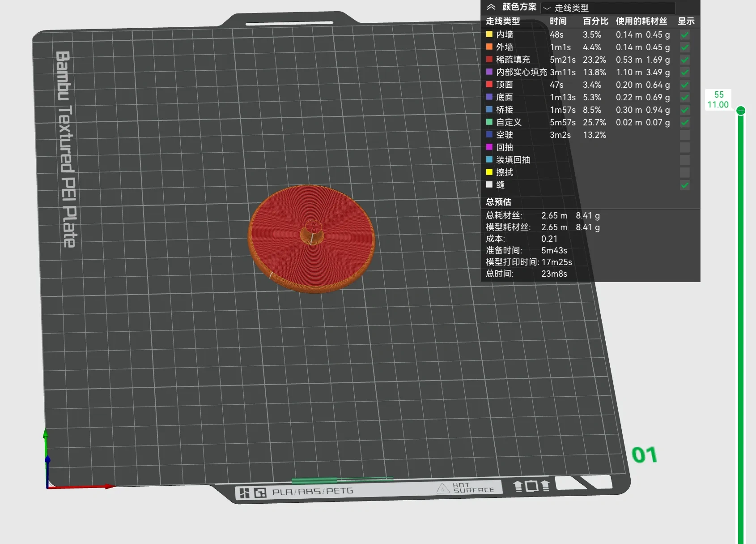
Task: Click the layer slider top handle
Action: pos(741,111)
